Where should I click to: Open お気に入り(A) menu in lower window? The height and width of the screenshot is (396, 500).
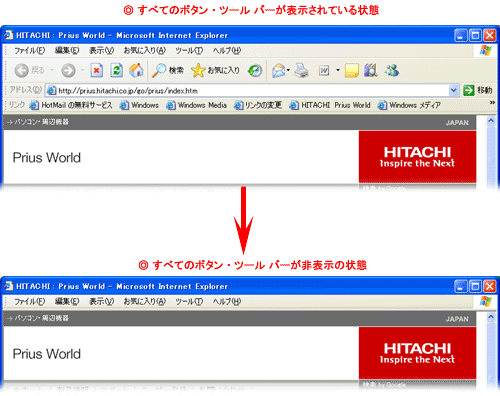[x=144, y=302]
